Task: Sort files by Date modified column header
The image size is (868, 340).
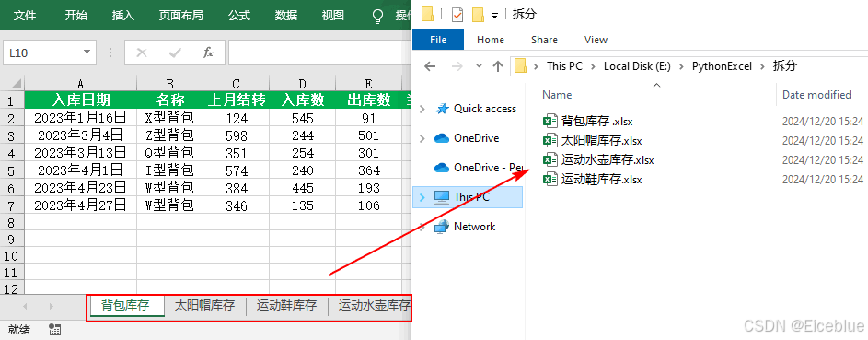Action: pos(816,95)
